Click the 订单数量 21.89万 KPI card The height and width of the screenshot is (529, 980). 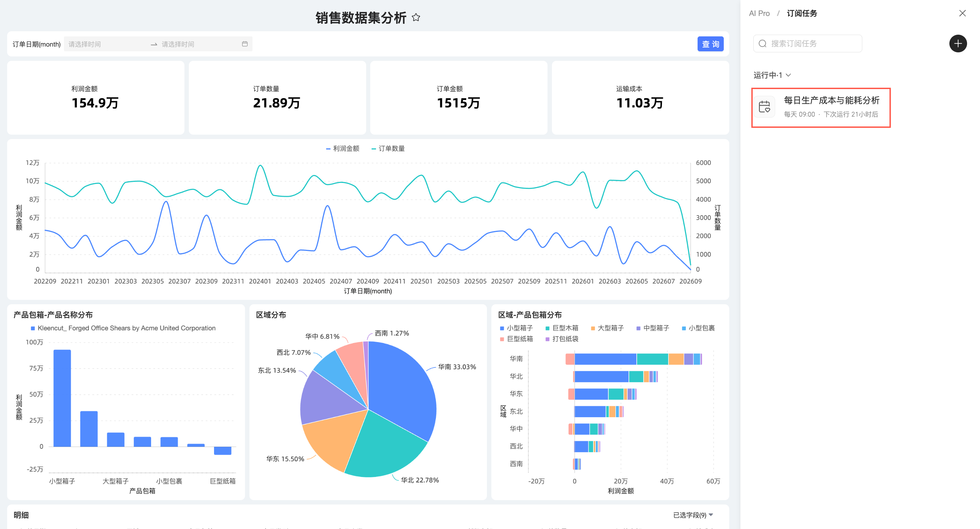[x=277, y=98]
